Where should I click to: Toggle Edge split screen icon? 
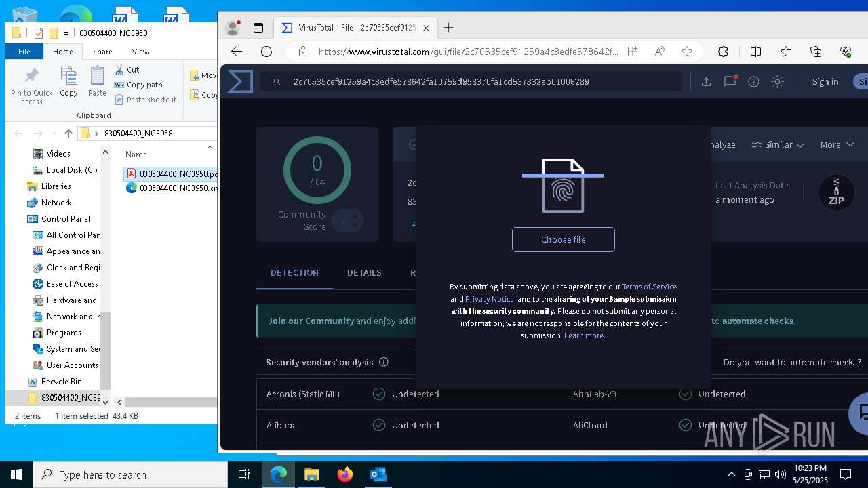click(755, 52)
